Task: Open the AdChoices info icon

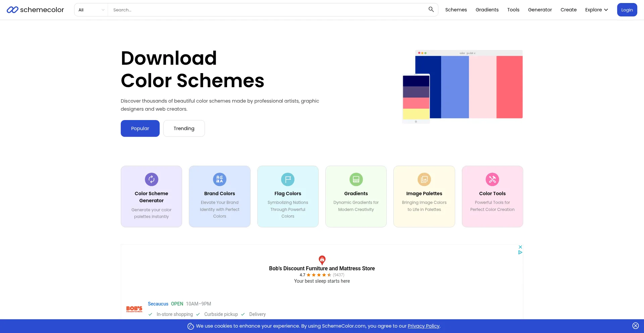Action: point(520,252)
